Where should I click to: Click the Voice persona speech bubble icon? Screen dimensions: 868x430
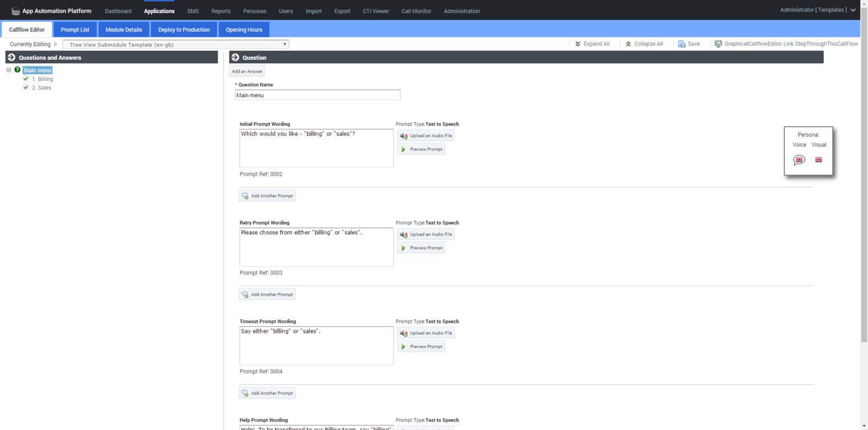coord(799,160)
